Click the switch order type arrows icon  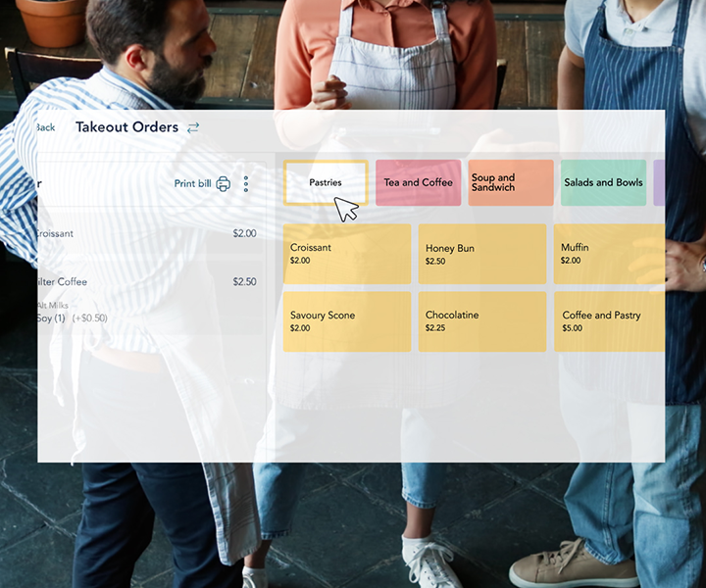click(x=193, y=127)
